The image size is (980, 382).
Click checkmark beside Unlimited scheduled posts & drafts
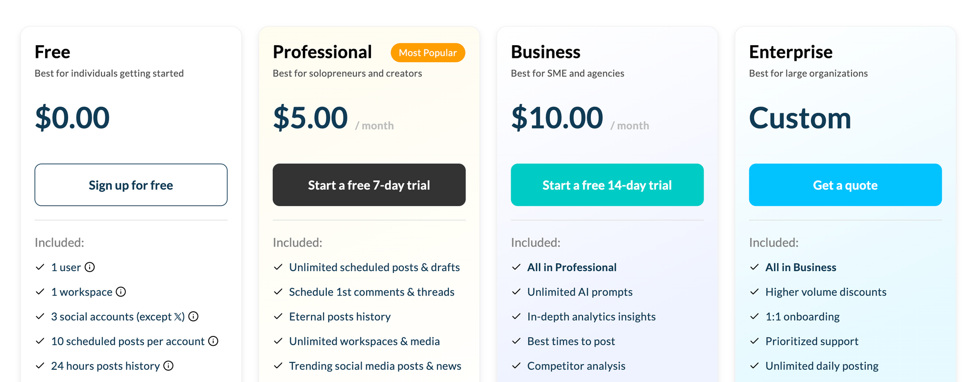(278, 267)
